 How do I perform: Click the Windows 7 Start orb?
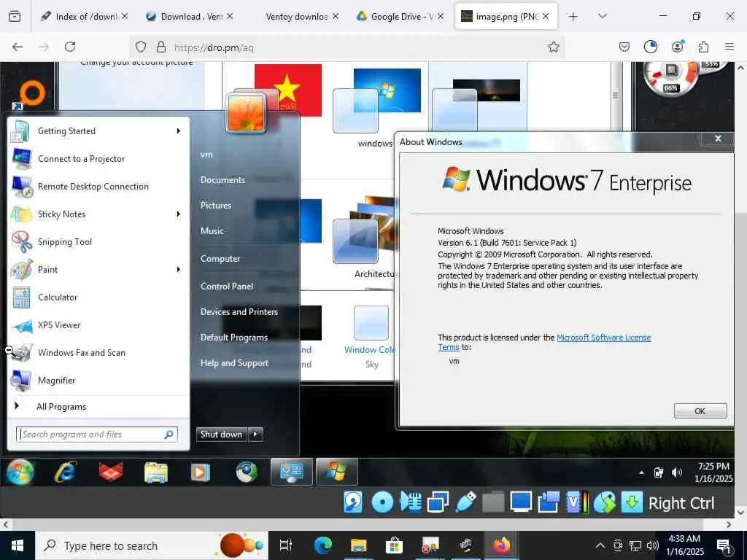[x=20, y=472]
